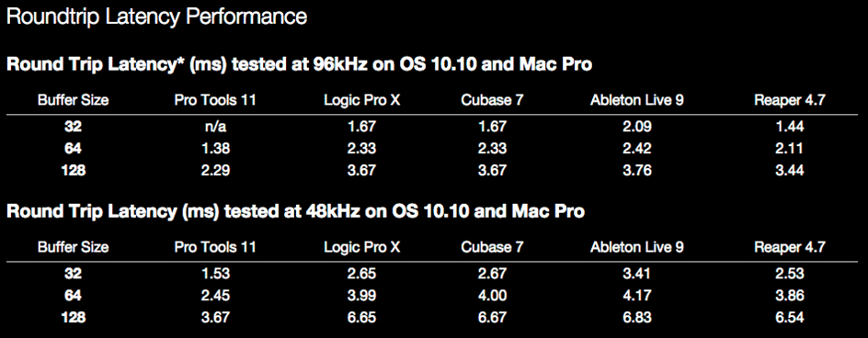Image resolution: width=868 pixels, height=338 pixels.
Task: Click the 6.54 Reaper value at 48kHz
Action: (790, 318)
